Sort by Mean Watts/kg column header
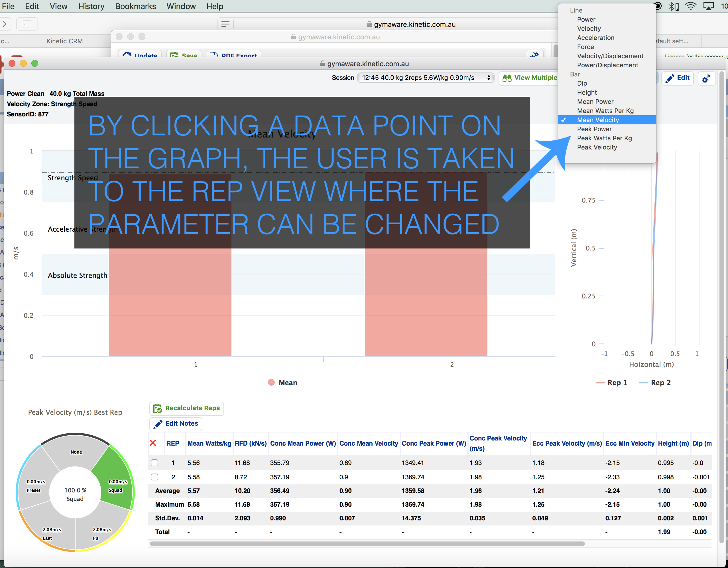 (209, 443)
